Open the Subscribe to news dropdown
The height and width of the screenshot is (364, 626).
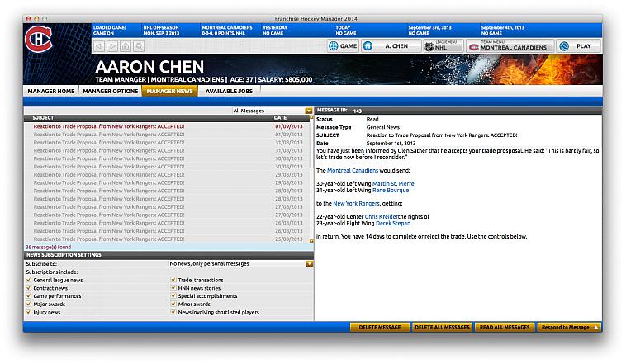click(x=309, y=264)
